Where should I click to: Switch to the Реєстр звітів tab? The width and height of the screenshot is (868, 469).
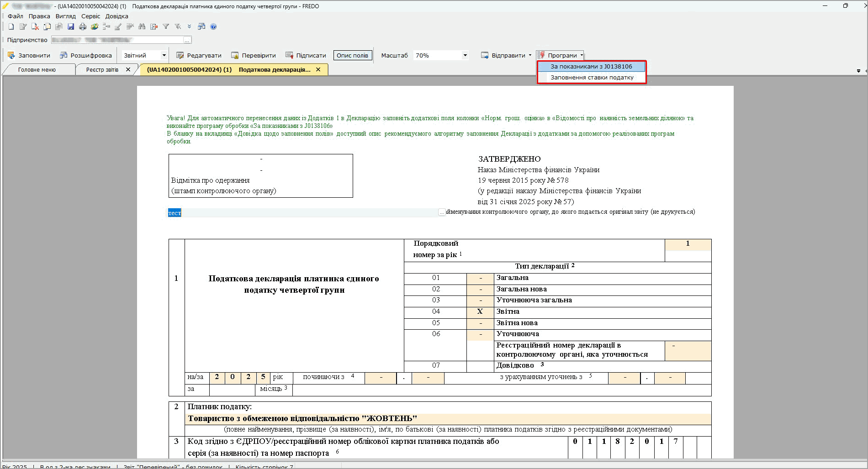coord(102,70)
